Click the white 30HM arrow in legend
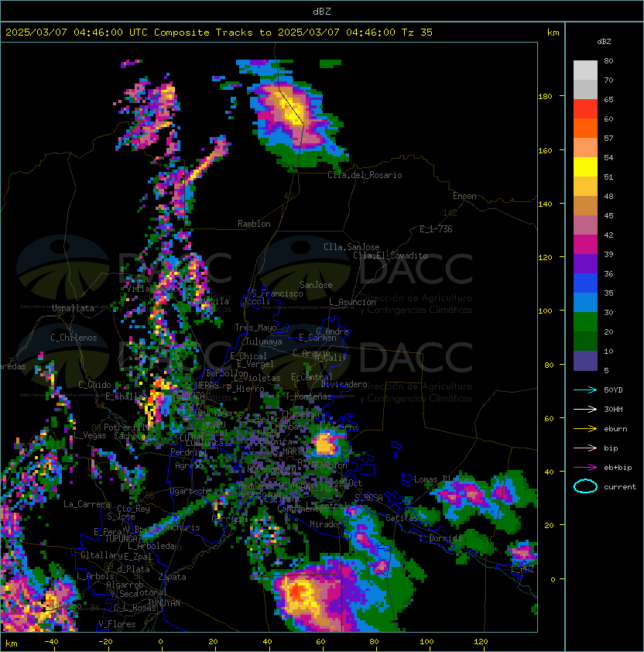This screenshot has width=644, height=652. (x=585, y=409)
